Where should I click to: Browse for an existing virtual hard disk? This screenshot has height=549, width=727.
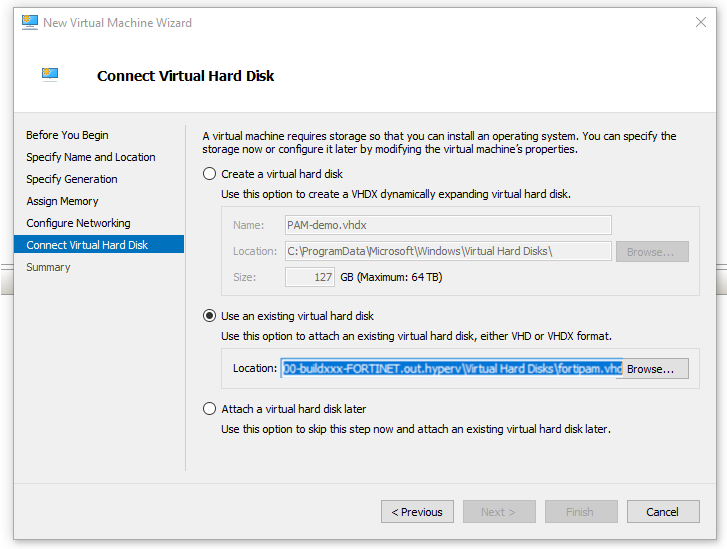point(651,369)
